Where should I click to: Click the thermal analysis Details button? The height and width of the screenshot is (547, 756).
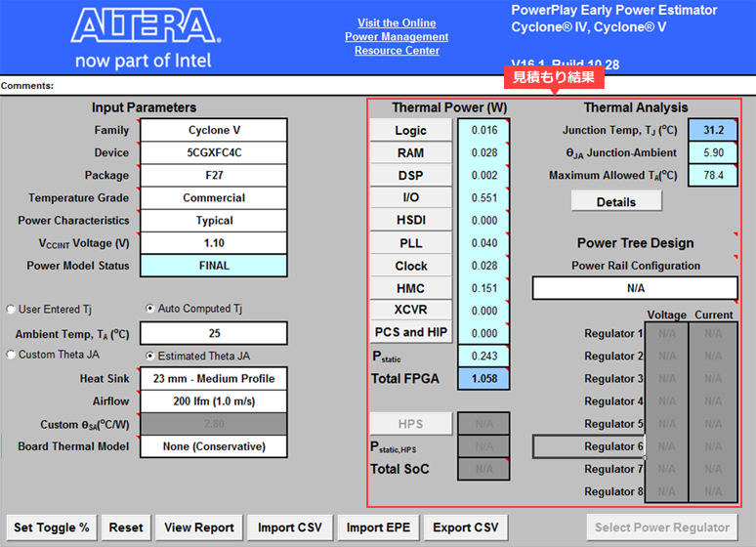point(616,201)
